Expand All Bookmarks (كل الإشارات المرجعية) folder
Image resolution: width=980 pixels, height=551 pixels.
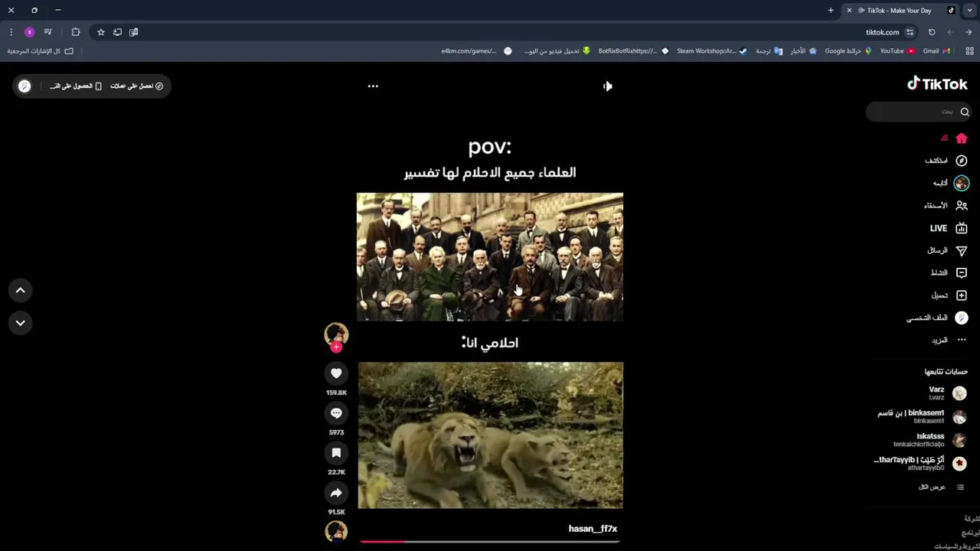pyautogui.click(x=41, y=51)
